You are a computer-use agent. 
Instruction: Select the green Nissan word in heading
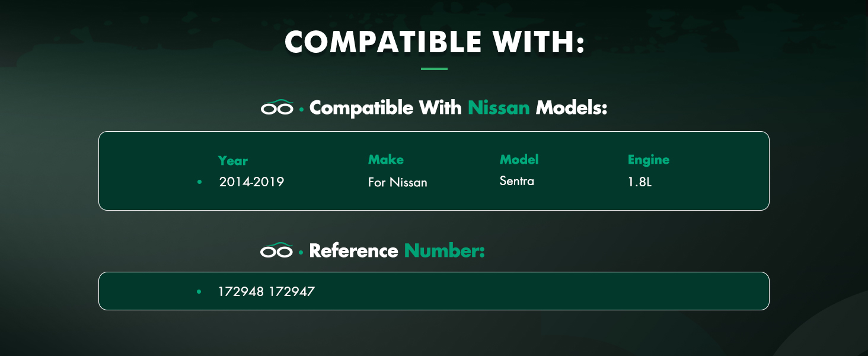click(499, 108)
